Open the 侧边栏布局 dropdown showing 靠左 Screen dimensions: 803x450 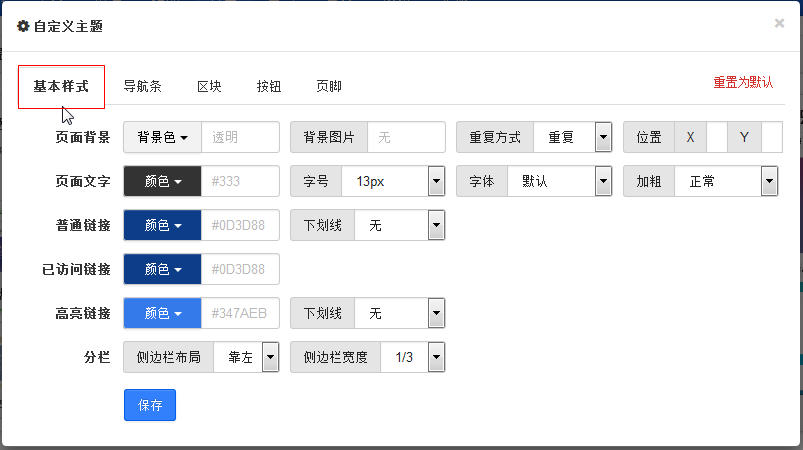click(x=246, y=357)
